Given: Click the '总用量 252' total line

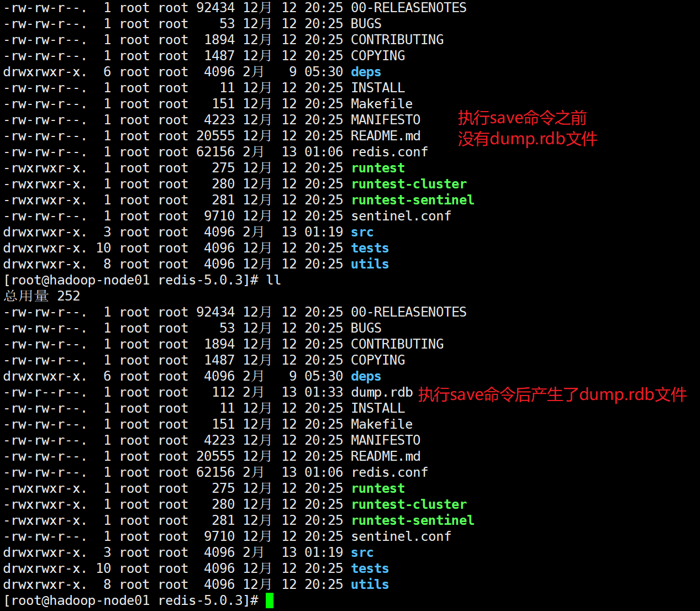Looking at the screenshot, I should coord(42,296).
